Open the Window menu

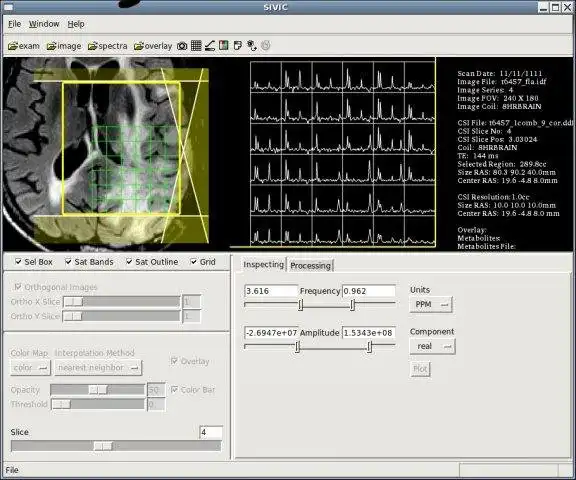point(44,24)
